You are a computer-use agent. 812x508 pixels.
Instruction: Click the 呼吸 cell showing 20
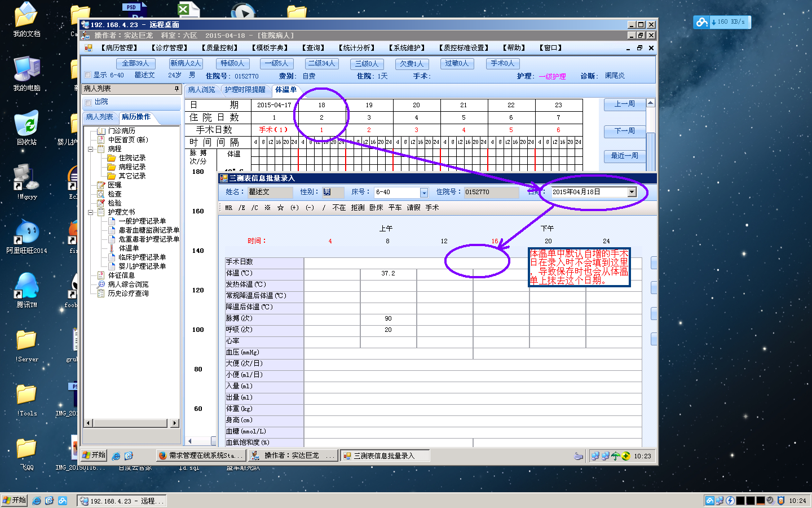coord(388,330)
